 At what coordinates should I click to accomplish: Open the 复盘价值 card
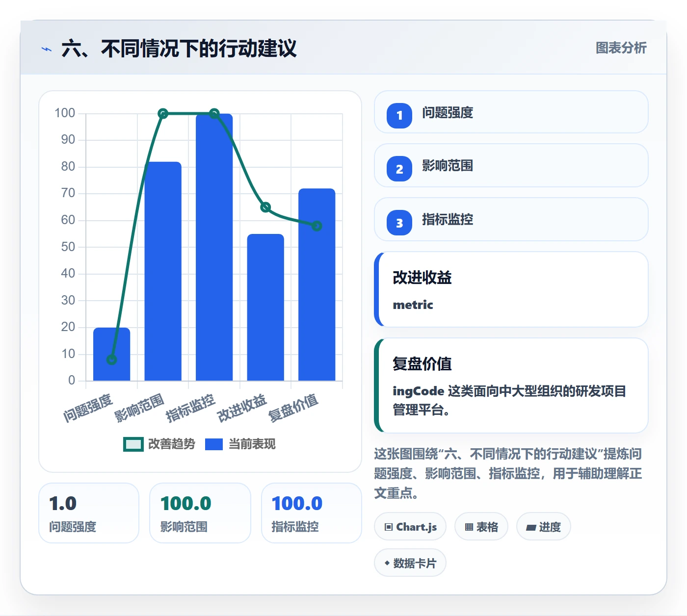point(511,385)
